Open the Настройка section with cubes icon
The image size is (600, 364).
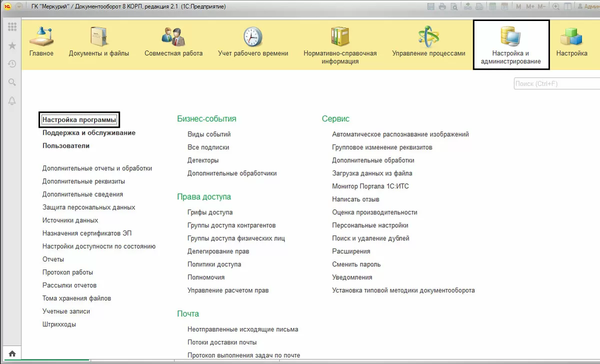tap(571, 42)
